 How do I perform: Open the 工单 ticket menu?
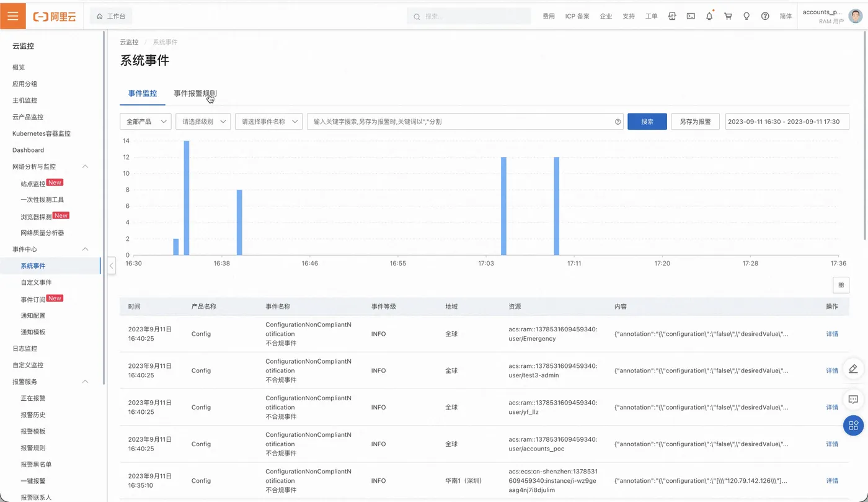pyautogui.click(x=651, y=17)
